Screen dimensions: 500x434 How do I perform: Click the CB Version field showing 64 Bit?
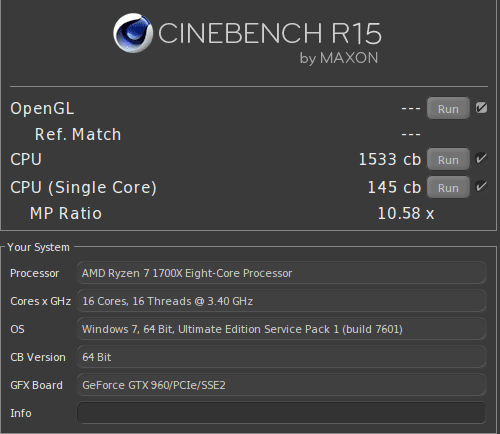[281, 357]
